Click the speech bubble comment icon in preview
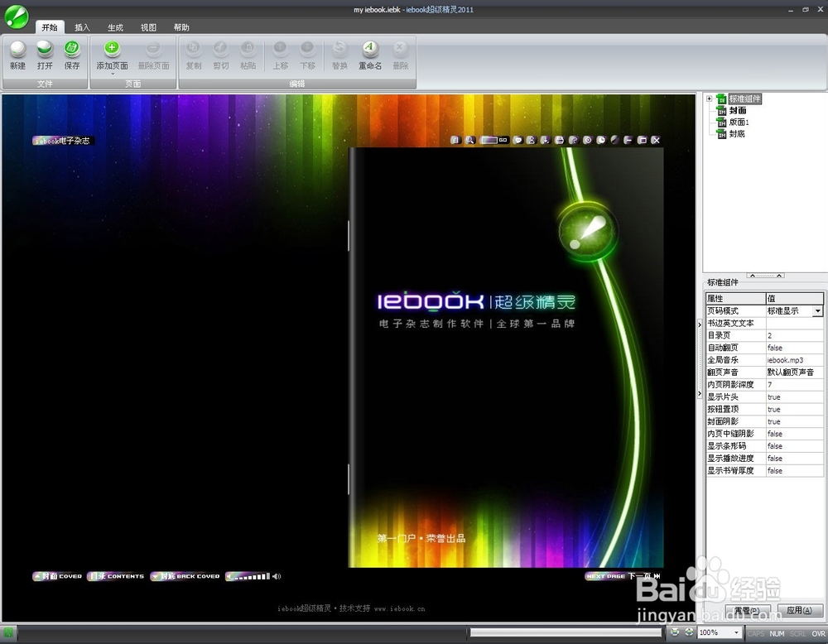 pyautogui.click(x=517, y=140)
